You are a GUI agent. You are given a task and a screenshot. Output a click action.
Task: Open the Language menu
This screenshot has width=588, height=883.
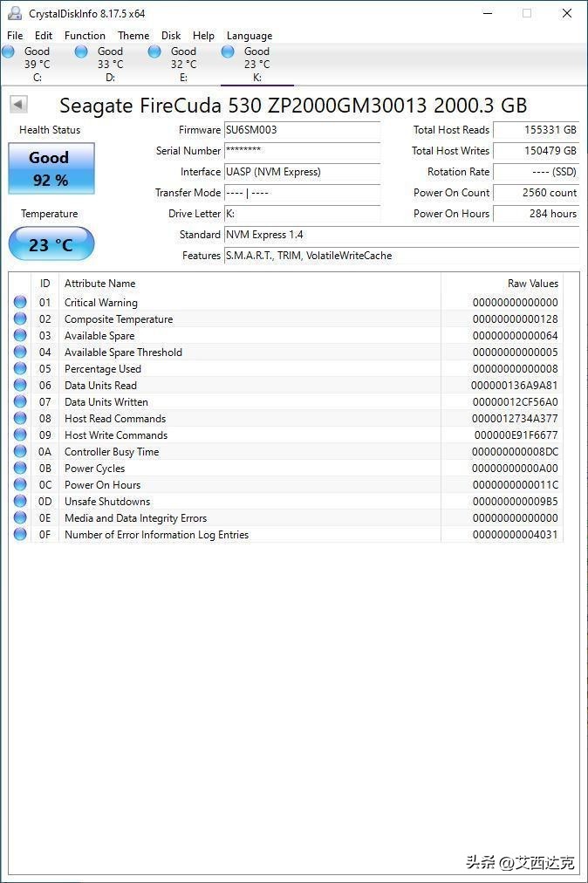pyautogui.click(x=250, y=35)
